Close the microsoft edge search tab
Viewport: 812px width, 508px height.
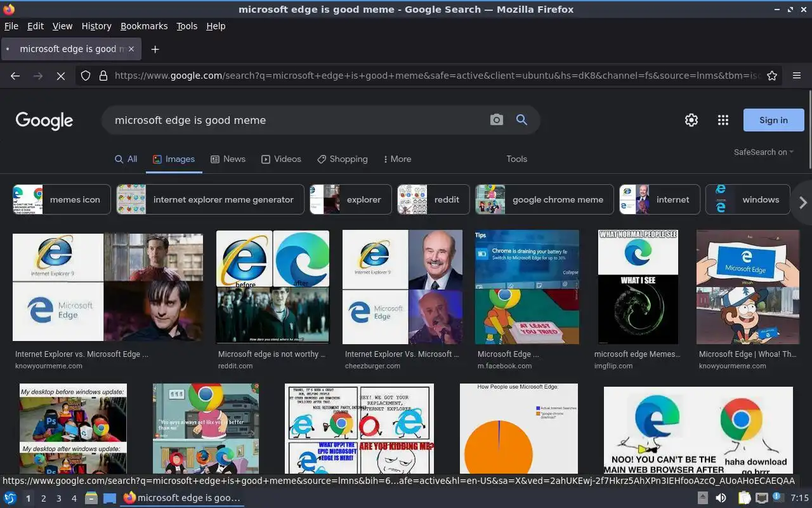pos(131,49)
